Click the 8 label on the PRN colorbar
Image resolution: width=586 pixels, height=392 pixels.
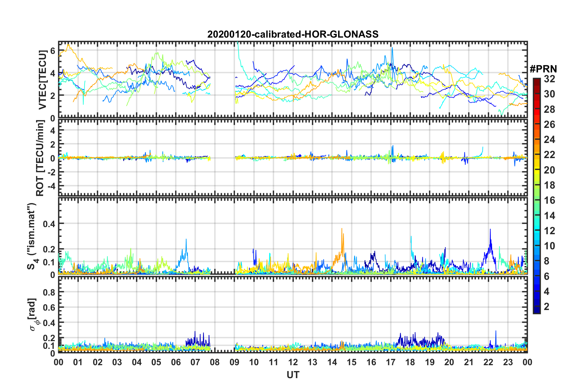(x=547, y=261)
